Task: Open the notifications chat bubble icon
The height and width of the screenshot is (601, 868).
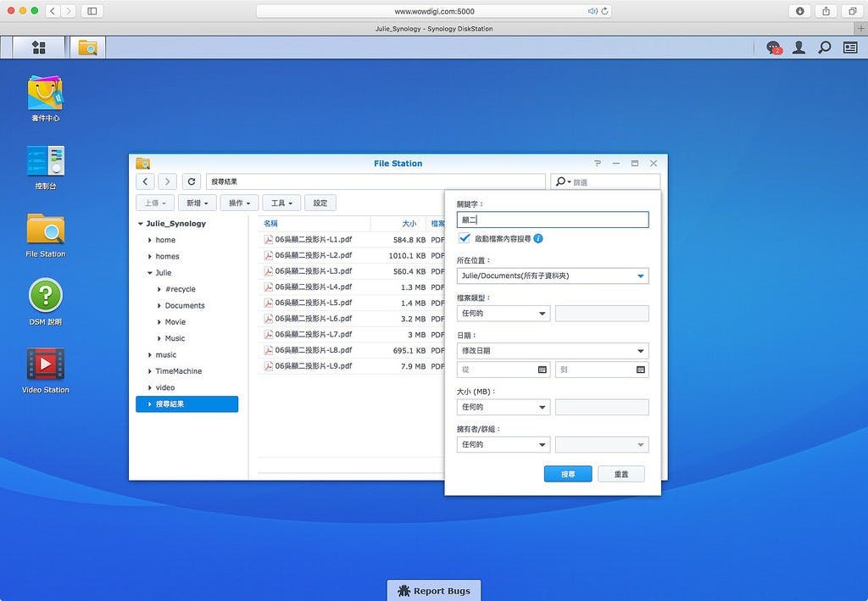Action: pos(773,48)
